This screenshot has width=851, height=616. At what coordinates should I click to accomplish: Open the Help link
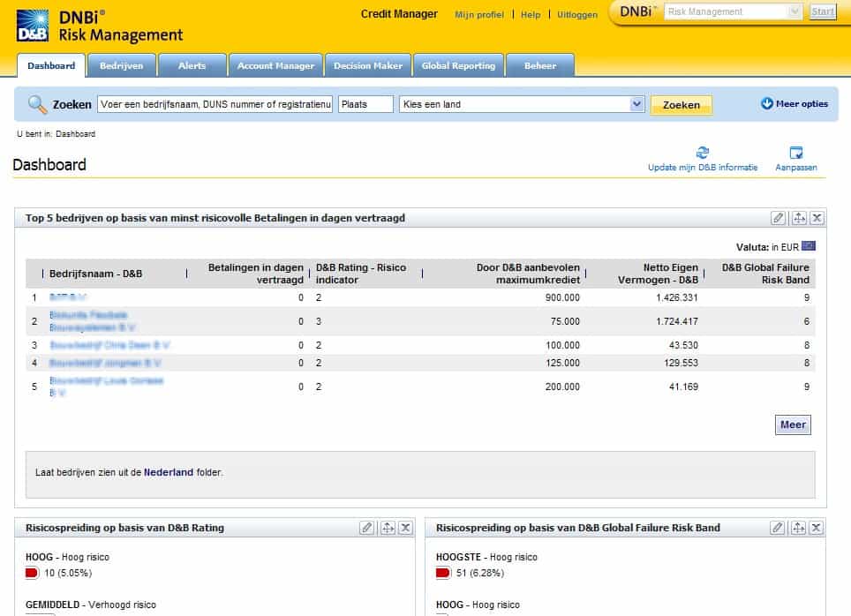[531, 15]
